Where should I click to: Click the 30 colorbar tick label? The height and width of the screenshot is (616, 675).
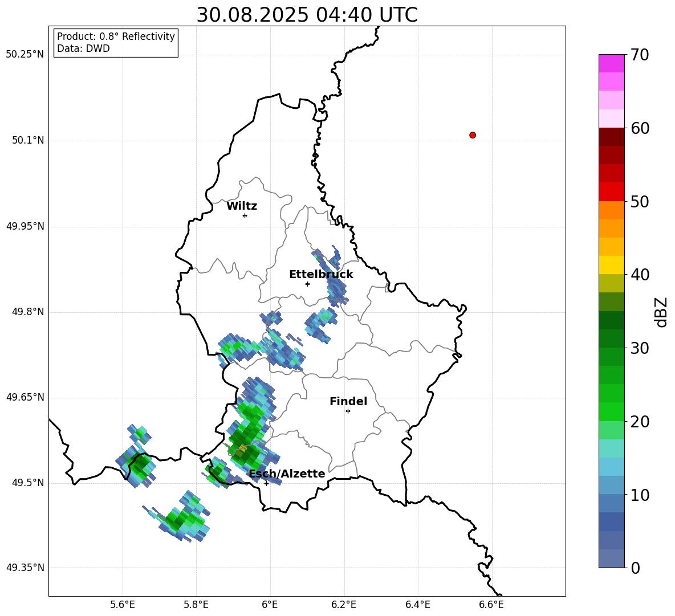pyautogui.click(x=640, y=348)
